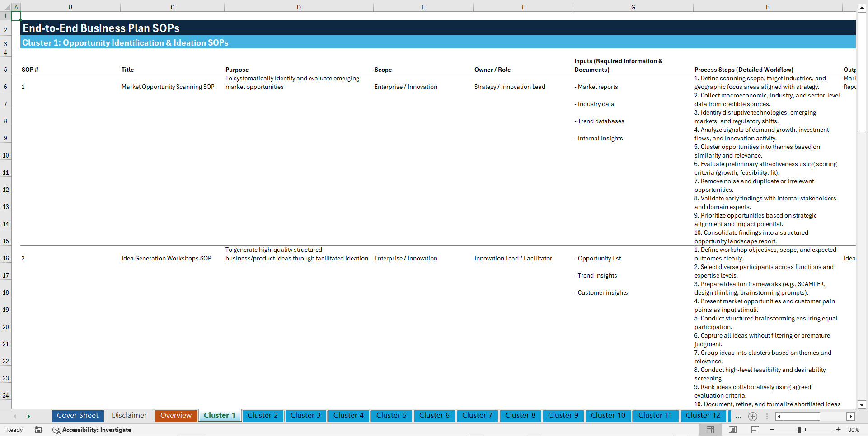Select the Cluster 1 sheet tab
Image resolution: width=868 pixels, height=436 pixels.
tap(220, 416)
